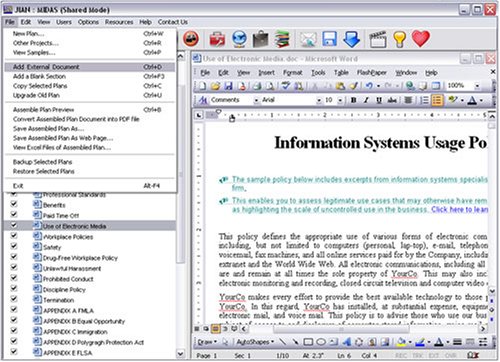Click Exit in the File menu
The height and width of the screenshot is (362, 500).
(x=89, y=186)
